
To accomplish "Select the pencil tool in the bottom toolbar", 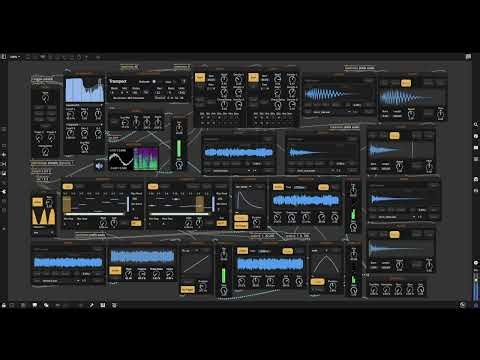I will pyautogui.click(x=92, y=305).
